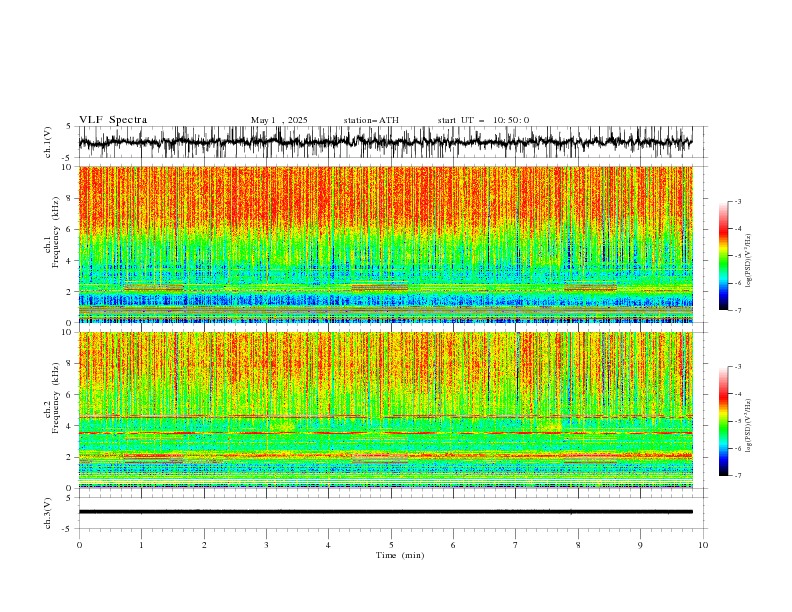Select the "May 1 , 2025" date text
This screenshot has height=612, width=792.
[279, 120]
